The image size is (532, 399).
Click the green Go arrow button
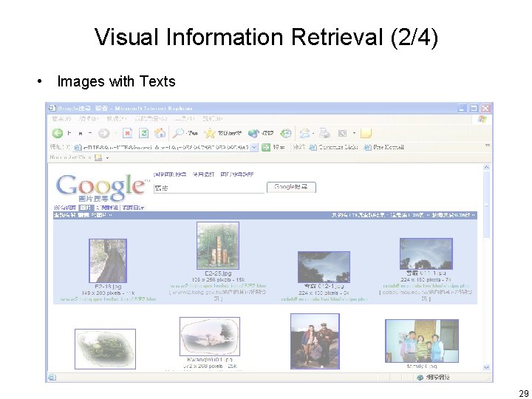(x=266, y=147)
